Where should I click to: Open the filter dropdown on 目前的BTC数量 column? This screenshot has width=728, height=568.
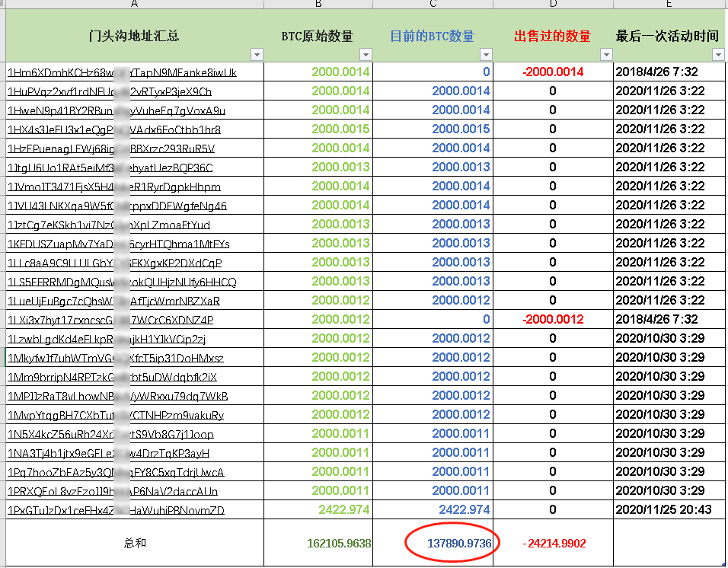(485, 54)
